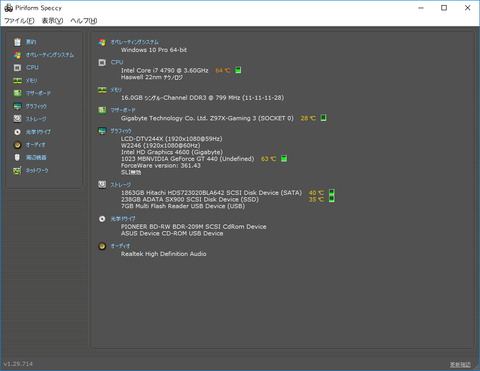This screenshot has height=371, width=480.
Task: Click the green temperature gauge next to motherboard 28 ℃
Action: coord(323,118)
